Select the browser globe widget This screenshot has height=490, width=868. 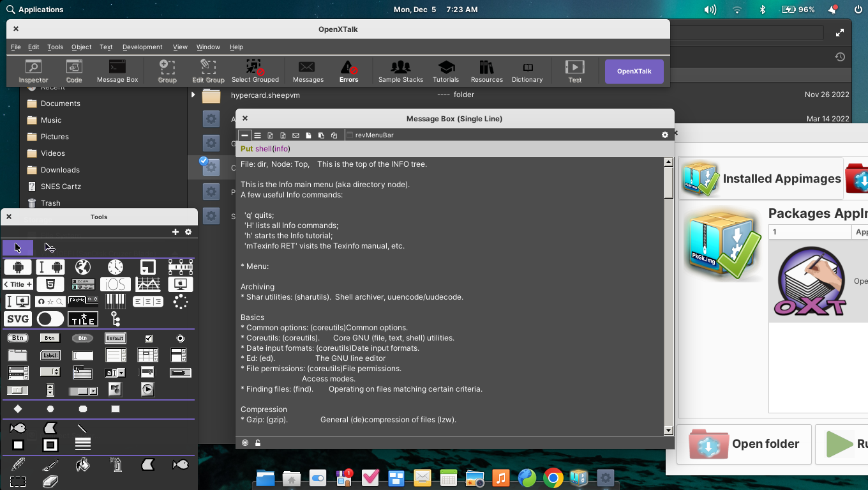[83, 267]
